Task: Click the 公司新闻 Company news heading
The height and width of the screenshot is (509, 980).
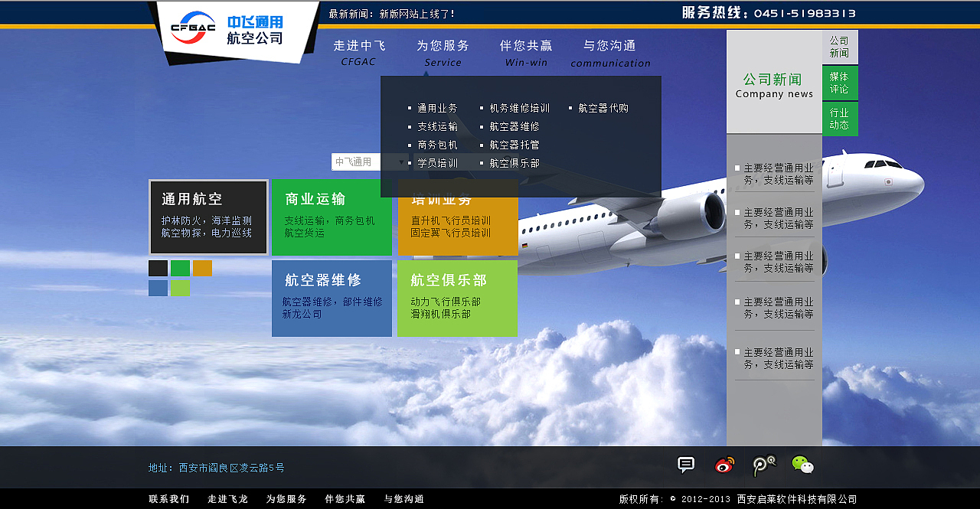Action: coord(774,85)
